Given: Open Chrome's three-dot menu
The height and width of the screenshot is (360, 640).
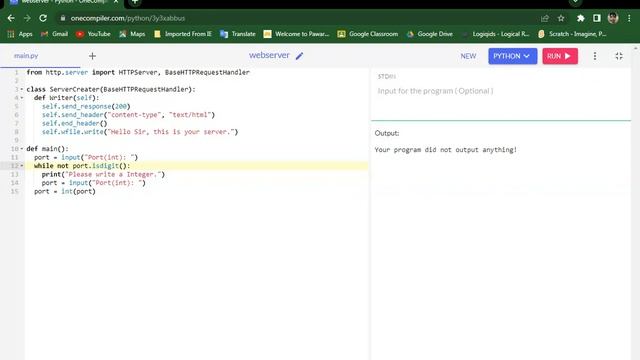Looking at the screenshot, I should 629,18.
